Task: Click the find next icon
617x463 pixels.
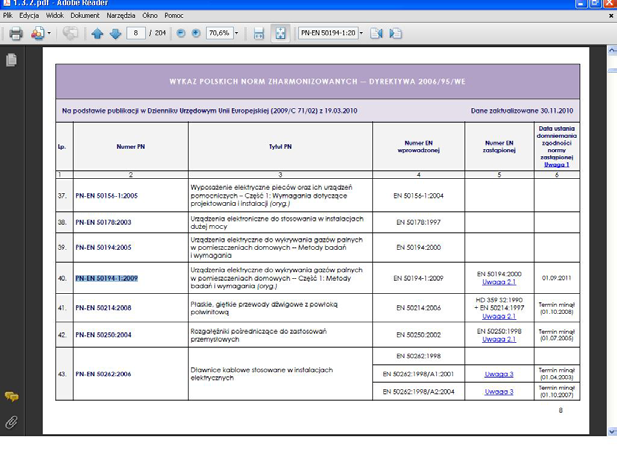Action: 395,33
